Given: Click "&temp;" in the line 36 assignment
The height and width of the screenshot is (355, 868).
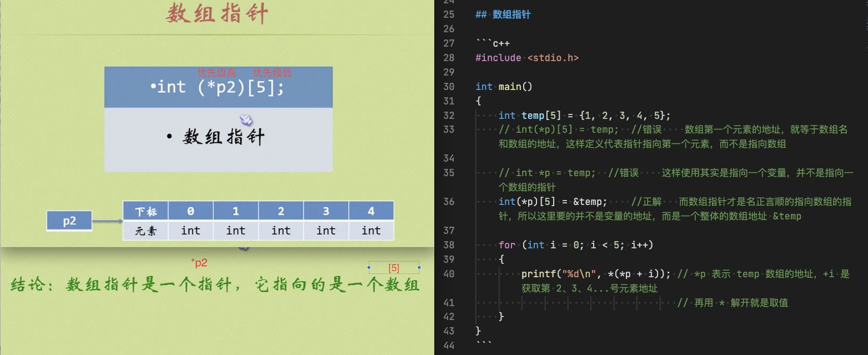Looking at the screenshot, I should pos(590,202).
